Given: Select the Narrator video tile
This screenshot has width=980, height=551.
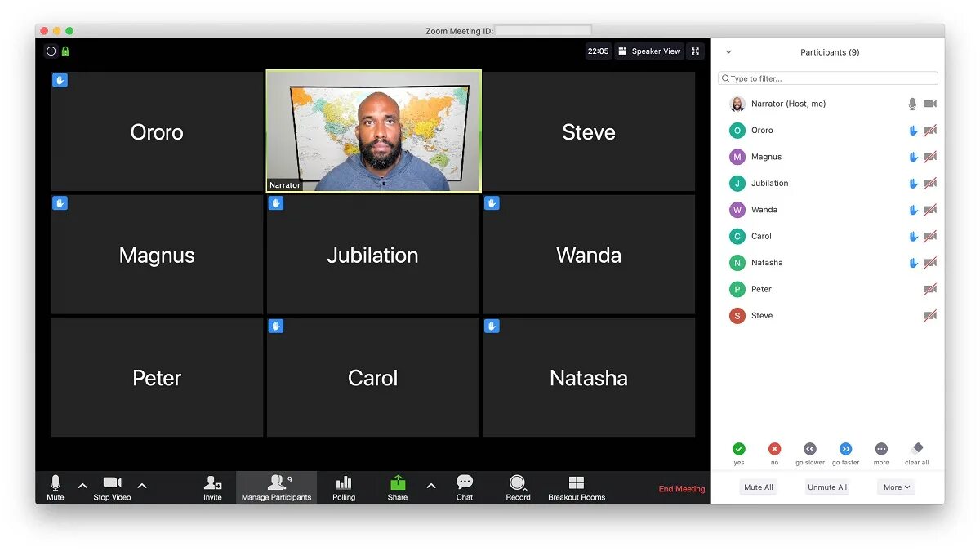Looking at the screenshot, I should [373, 131].
